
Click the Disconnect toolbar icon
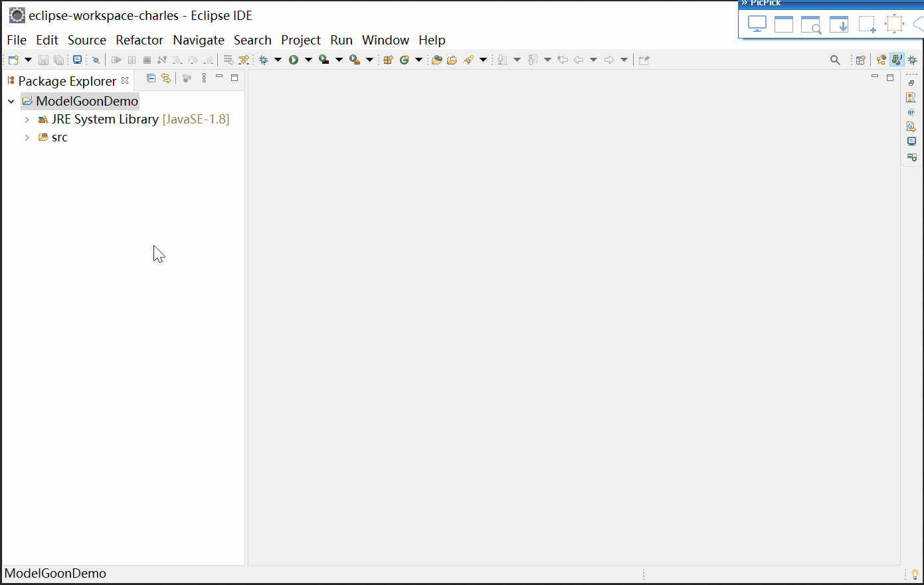pos(162,60)
